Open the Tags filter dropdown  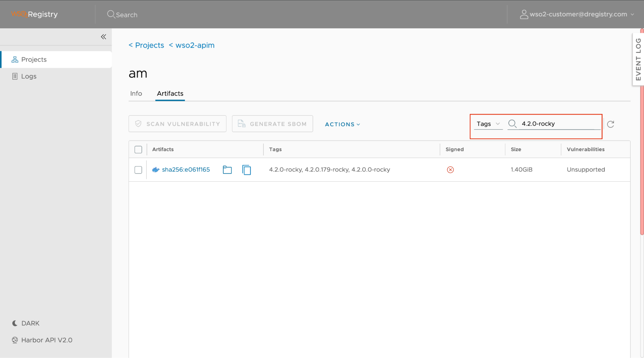488,124
